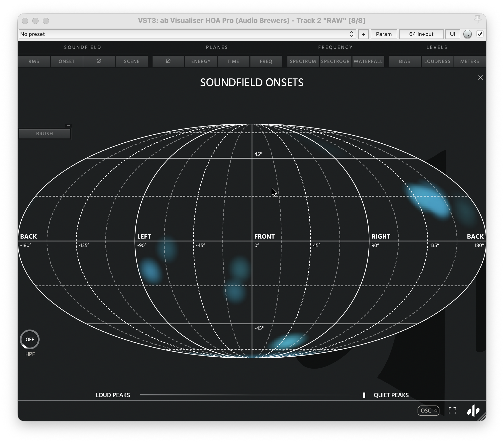This screenshot has width=504, height=443.
Task: Click the LEFT -90° map label
Action: [144, 236]
